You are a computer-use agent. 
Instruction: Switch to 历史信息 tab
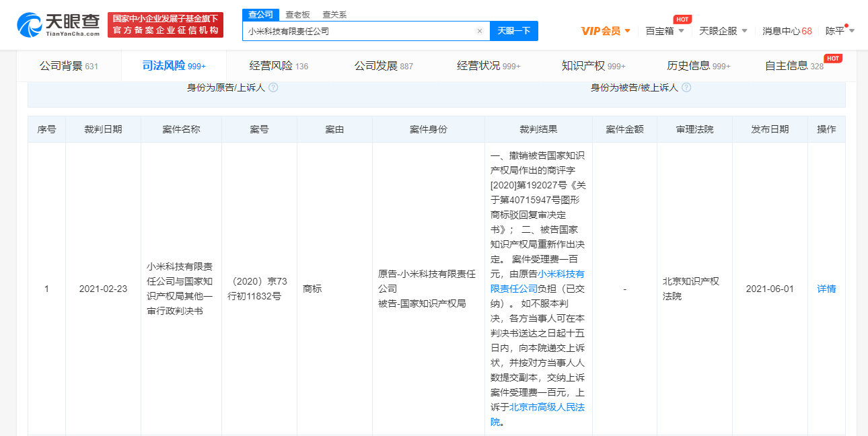click(698, 66)
